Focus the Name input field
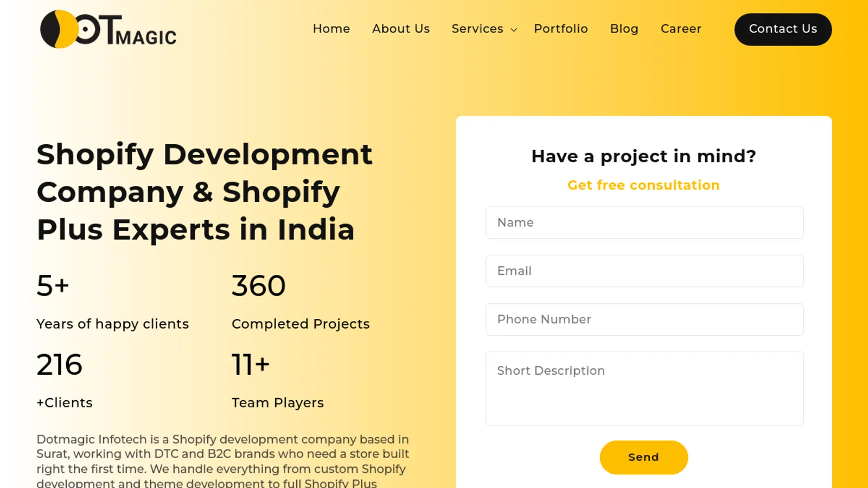The image size is (868, 488). 644,222
